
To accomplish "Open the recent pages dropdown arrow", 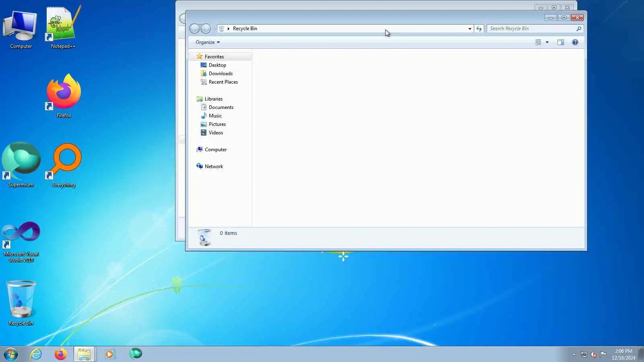I will pos(214,29).
